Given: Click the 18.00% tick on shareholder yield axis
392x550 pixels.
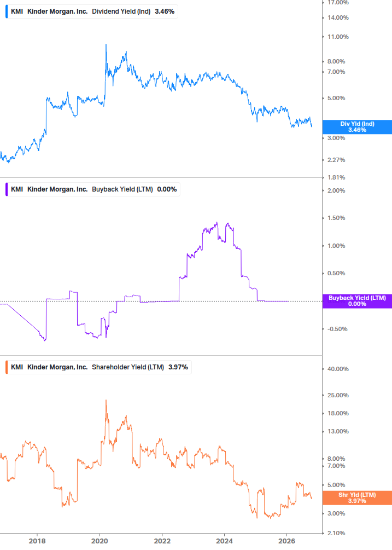Looking at the screenshot, I should pos(338,414).
